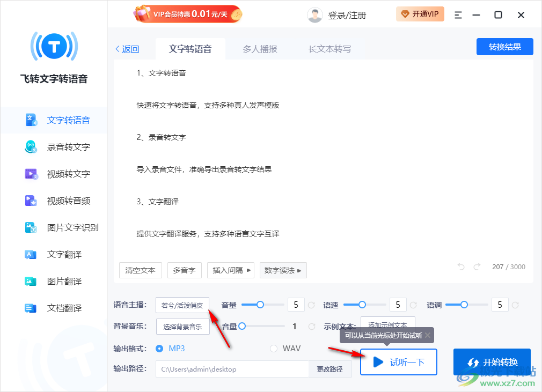
Task: Click the 语调 slider handle
Action: [x=464, y=305]
